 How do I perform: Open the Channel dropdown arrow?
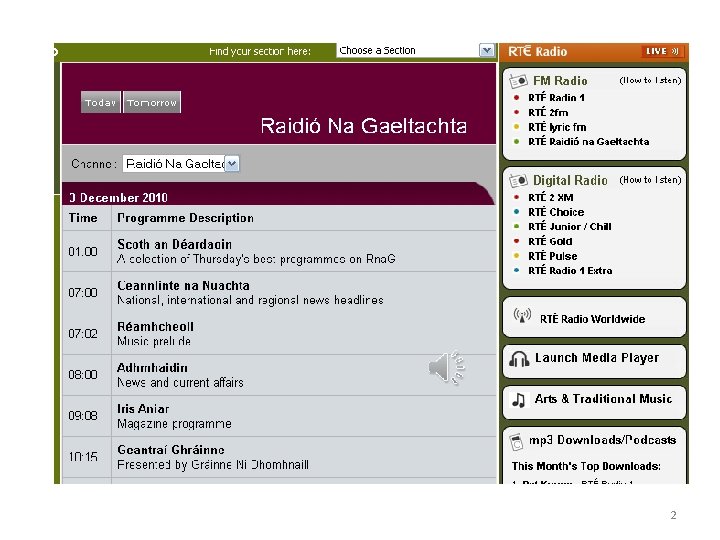coord(232,163)
